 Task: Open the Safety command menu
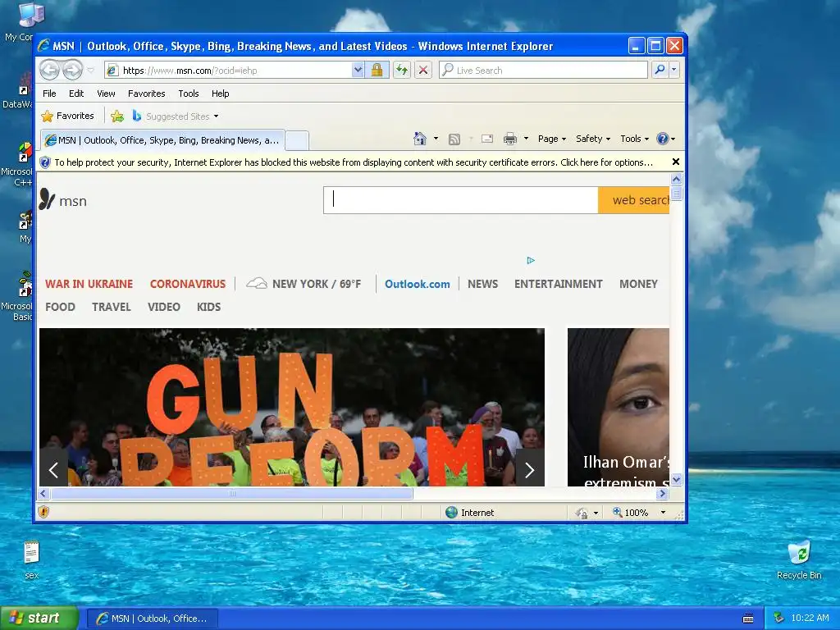pos(592,139)
